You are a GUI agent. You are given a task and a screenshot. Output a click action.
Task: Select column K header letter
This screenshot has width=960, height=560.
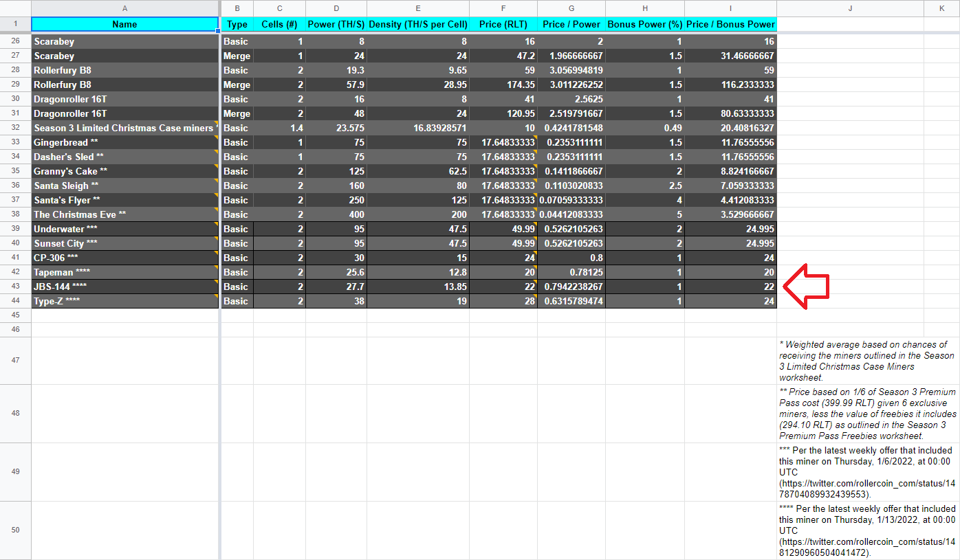[941, 8]
